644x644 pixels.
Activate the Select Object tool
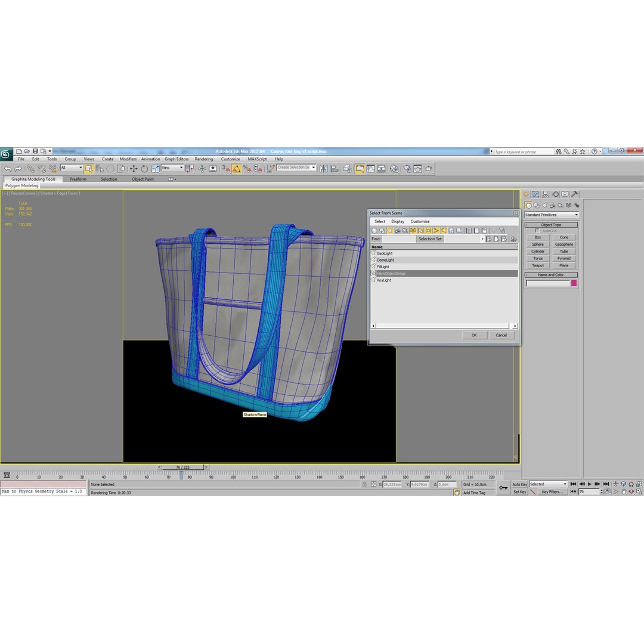[89, 169]
